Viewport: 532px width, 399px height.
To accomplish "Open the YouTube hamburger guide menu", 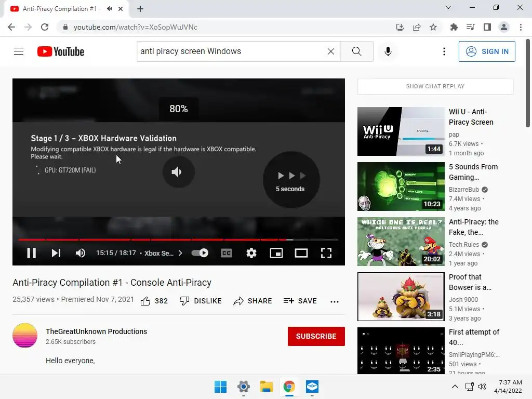I will click(19, 51).
